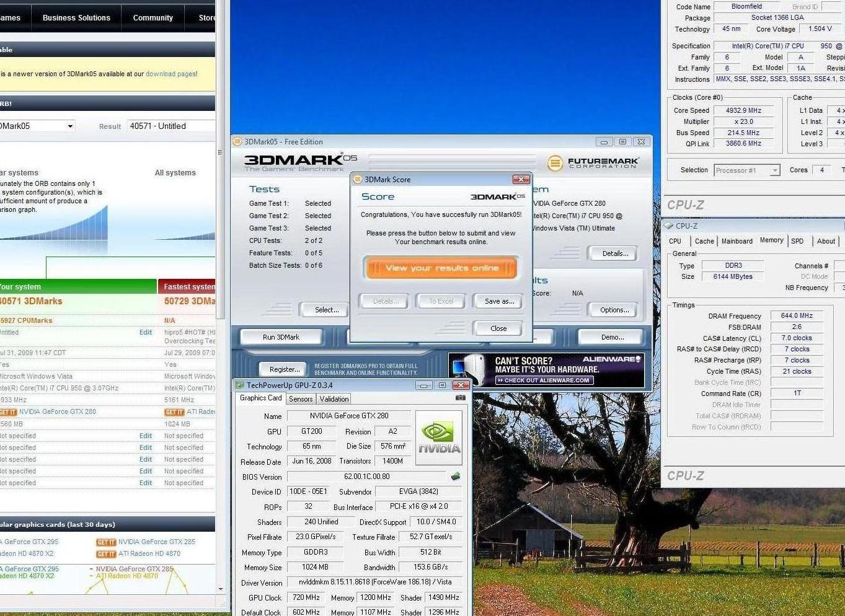
Task: Click the browser vertical scrollbar down arrow
Action: tap(221, 589)
